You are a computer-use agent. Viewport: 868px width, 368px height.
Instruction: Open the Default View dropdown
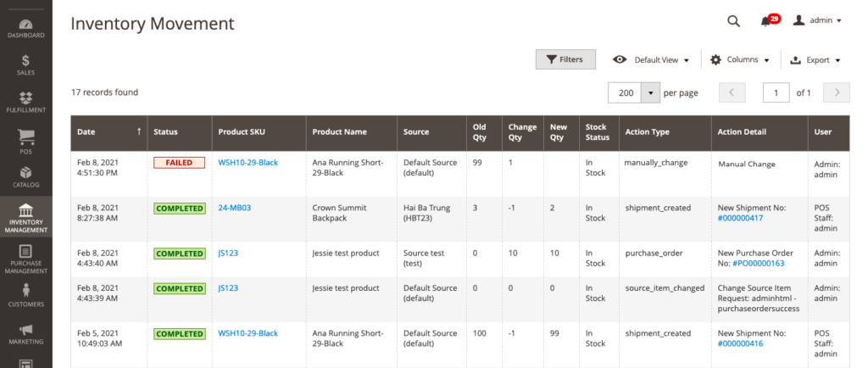(651, 60)
